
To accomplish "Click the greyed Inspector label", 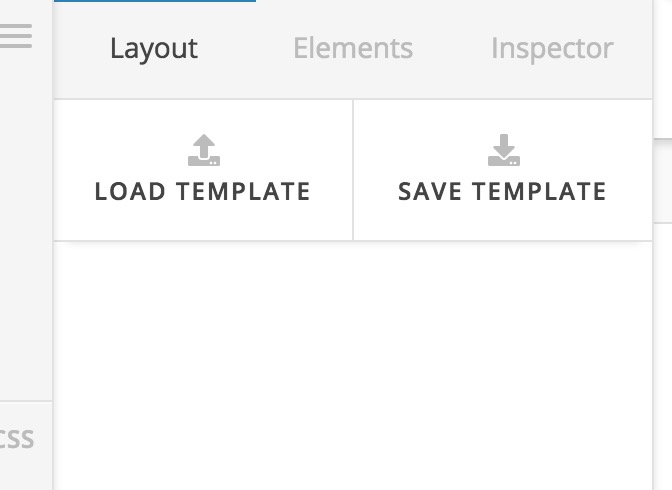I will click(552, 48).
